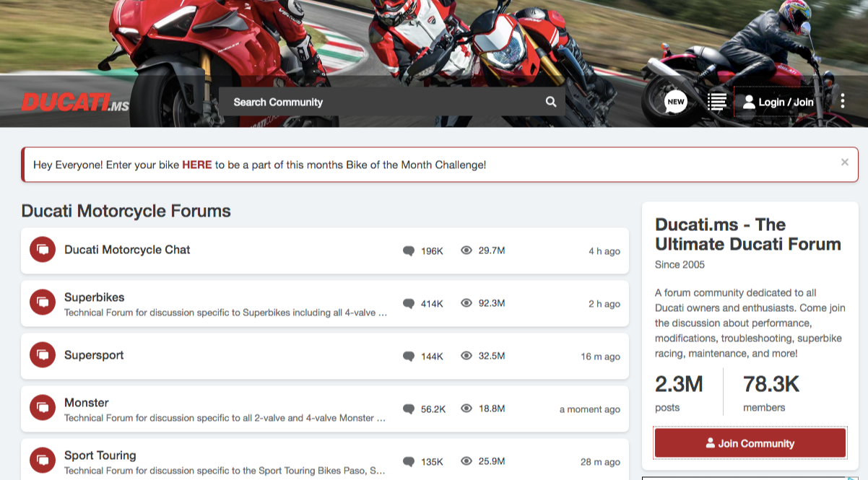The image size is (868, 480).
Task: Click the Monster forum icon
Action: [43, 409]
